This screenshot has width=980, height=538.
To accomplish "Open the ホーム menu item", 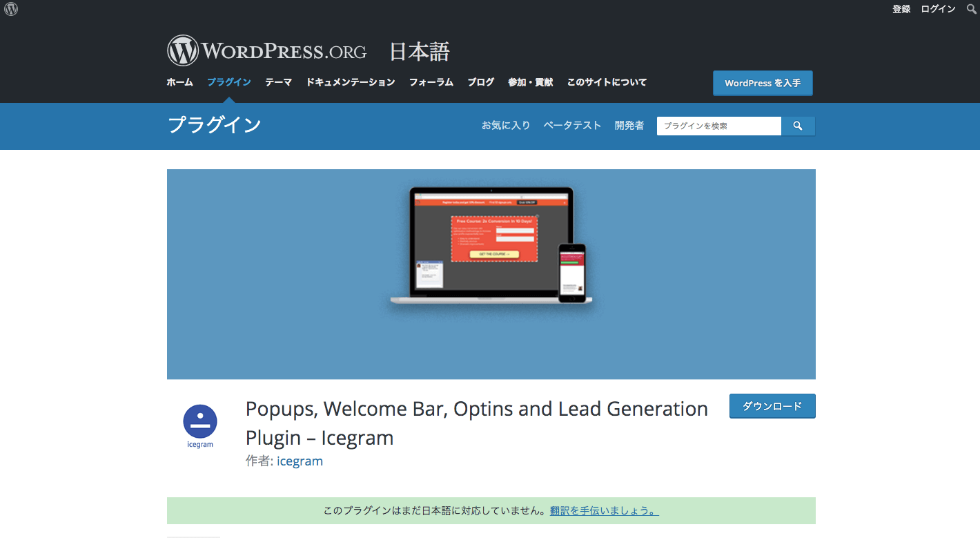I will (x=180, y=82).
